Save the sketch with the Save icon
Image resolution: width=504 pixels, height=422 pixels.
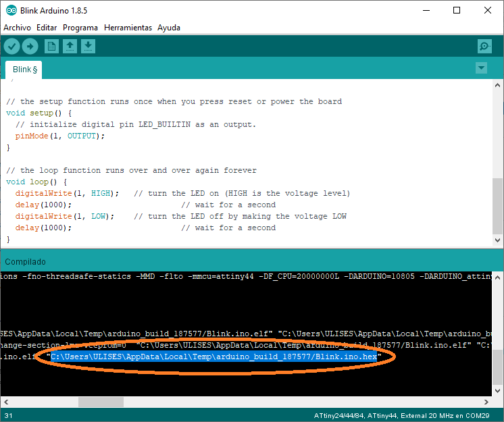tap(88, 47)
